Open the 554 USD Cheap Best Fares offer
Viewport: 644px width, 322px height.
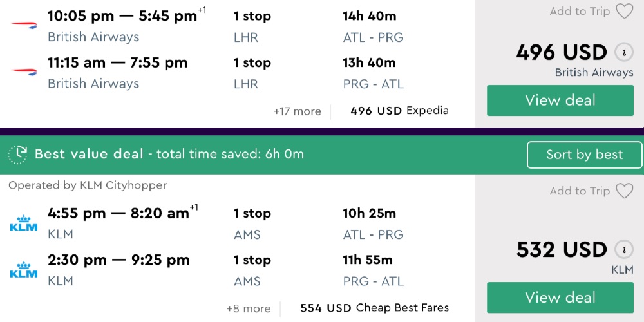(x=374, y=308)
